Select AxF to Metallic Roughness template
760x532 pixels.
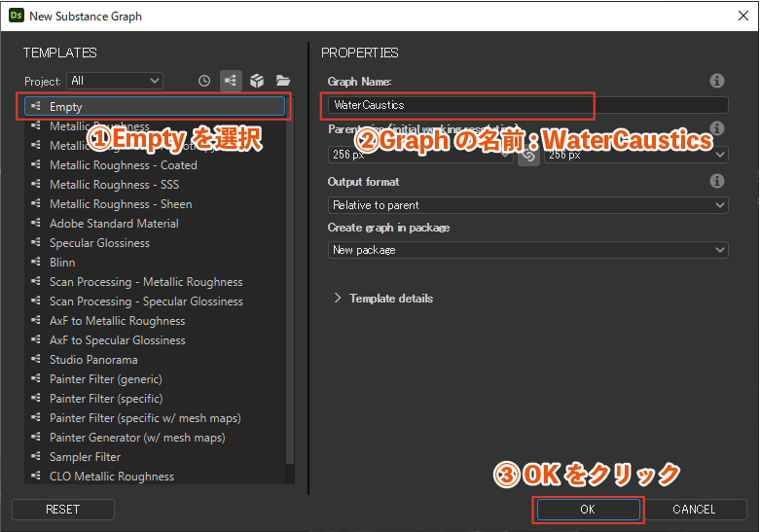[x=155, y=321]
